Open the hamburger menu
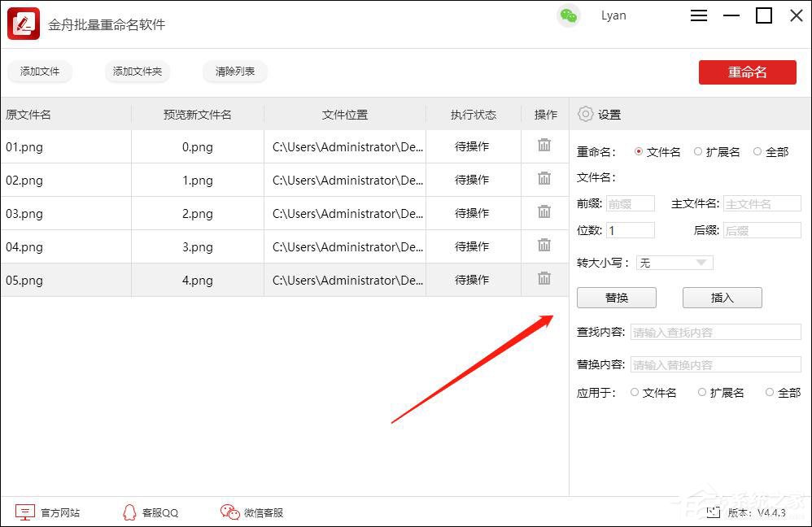This screenshot has width=812, height=527. [x=698, y=15]
